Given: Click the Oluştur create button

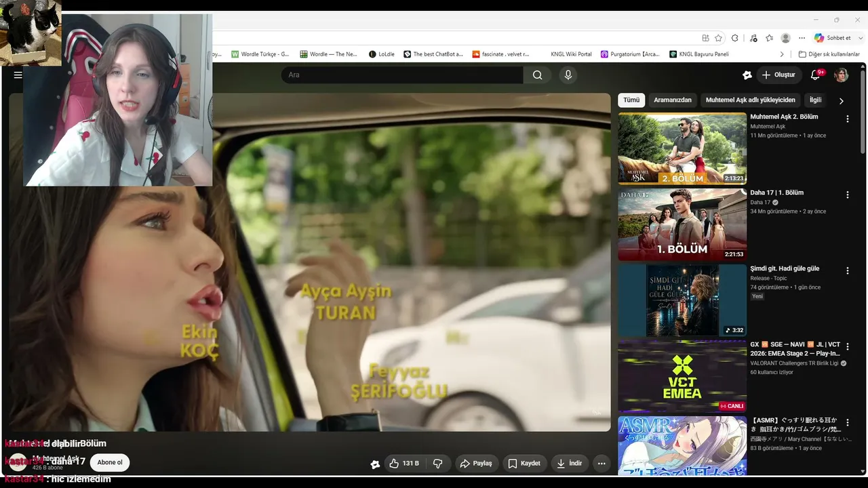Looking at the screenshot, I should click(x=780, y=75).
